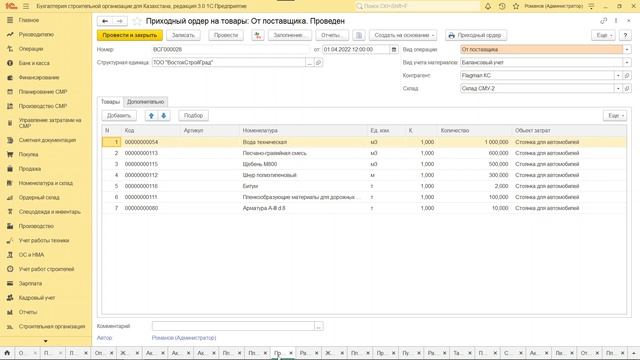Viewport: 640px width, 360px height.
Task: Expand Вид учета материалов dropdown
Action: 627,62
